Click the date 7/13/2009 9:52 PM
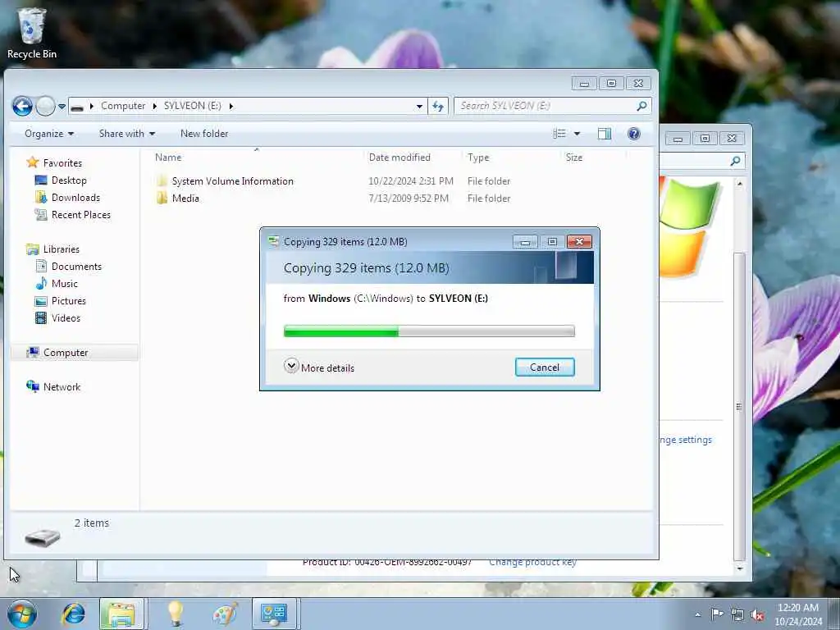 point(409,199)
